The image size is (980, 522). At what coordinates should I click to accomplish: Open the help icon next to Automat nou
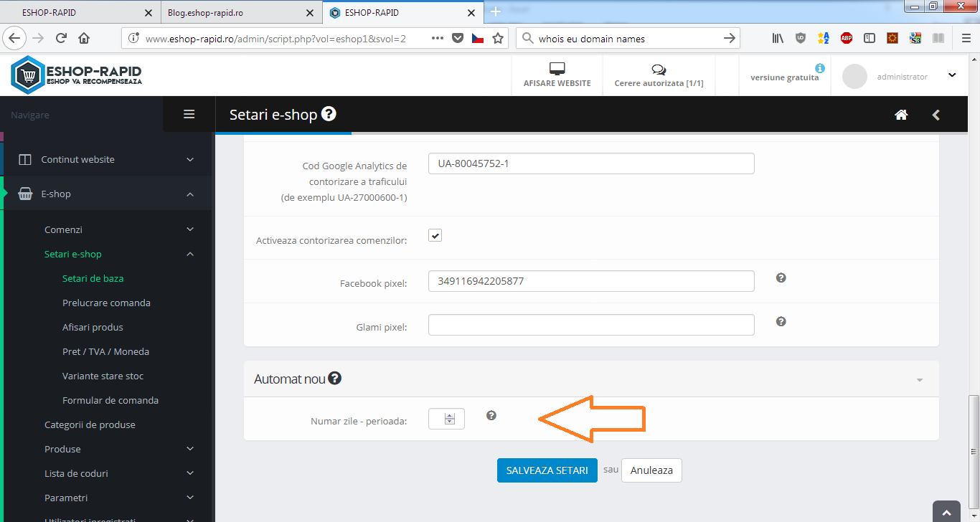pyautogui.click(x=334, y=378)
